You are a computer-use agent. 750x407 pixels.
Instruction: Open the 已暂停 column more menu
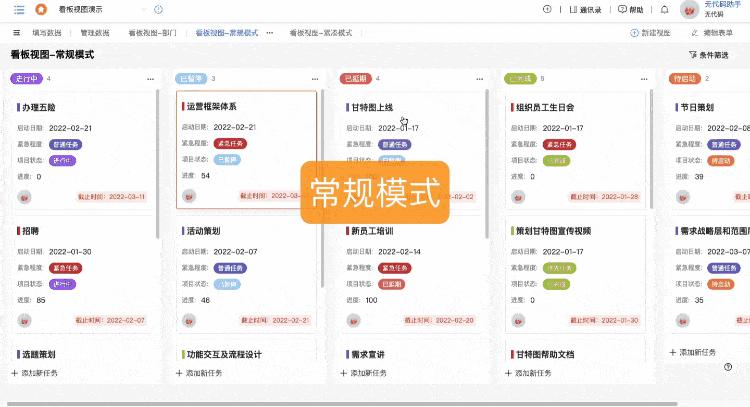[x=315, y=79]
